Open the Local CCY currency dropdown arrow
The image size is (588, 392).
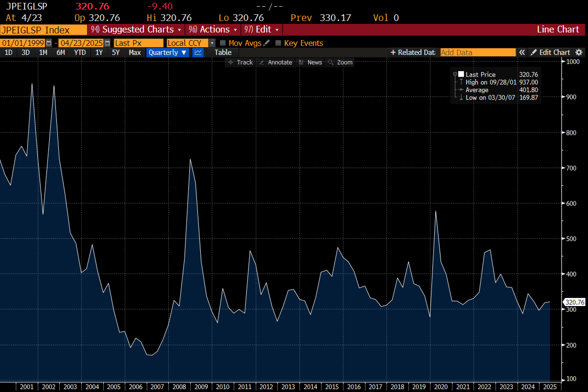click(212, 43)
